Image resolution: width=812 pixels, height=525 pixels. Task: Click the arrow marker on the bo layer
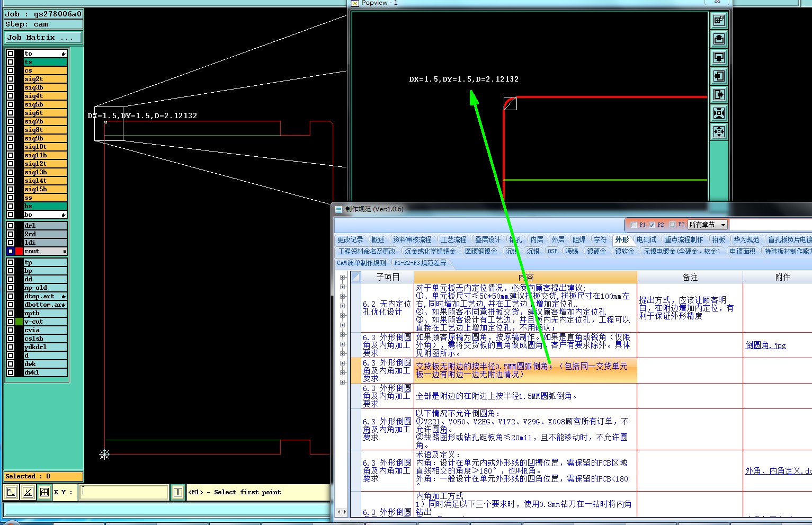64,215
